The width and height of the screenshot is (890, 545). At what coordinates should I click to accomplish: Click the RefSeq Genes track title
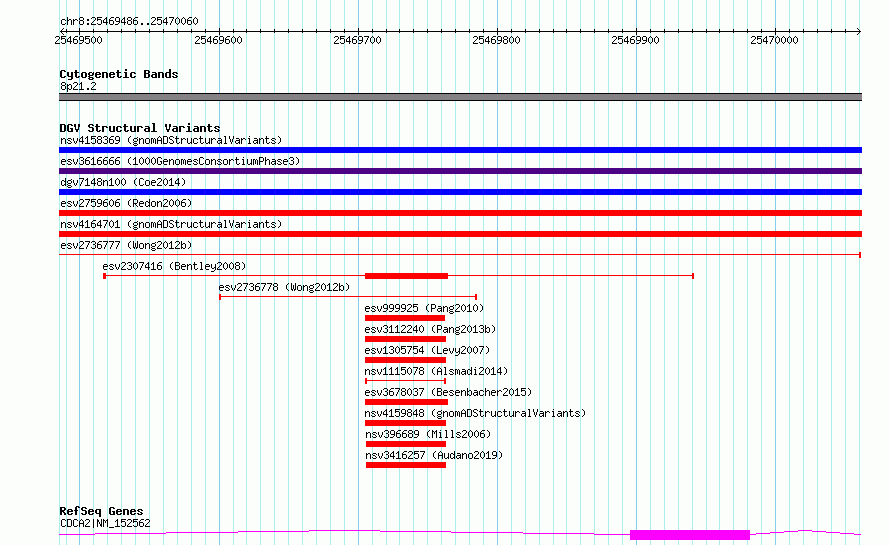(101, 511)
